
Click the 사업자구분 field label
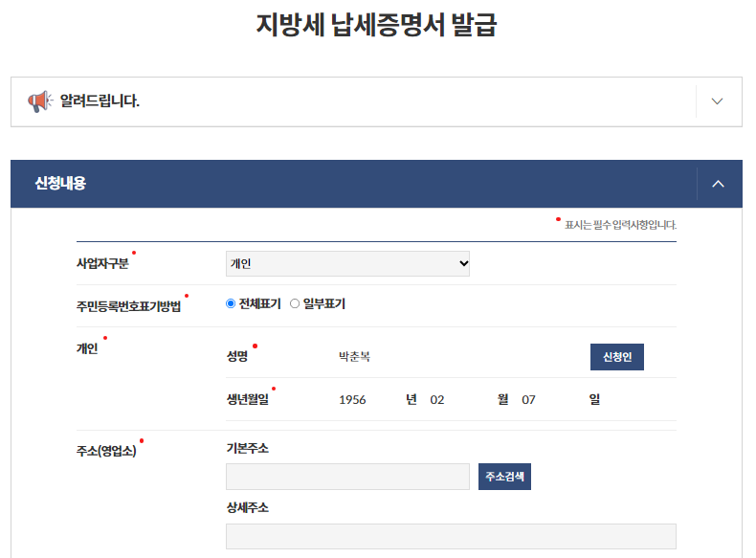click(102, 263)
